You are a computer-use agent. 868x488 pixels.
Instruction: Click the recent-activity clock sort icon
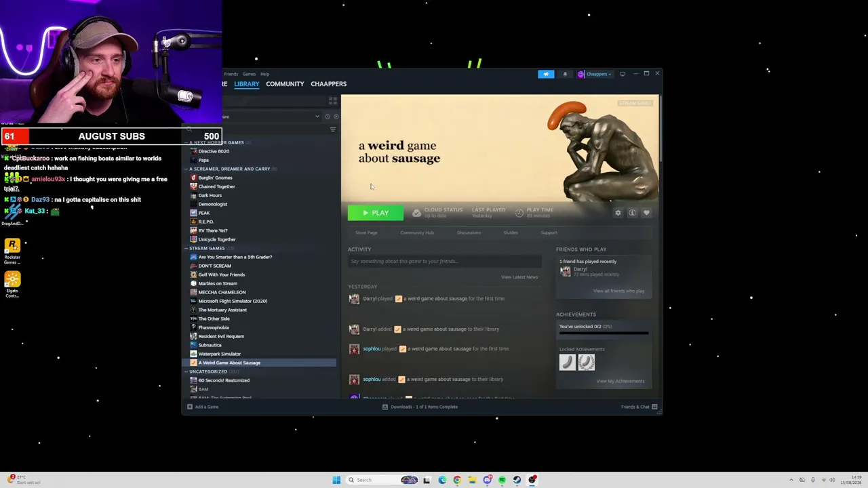(x=328, y=117)
